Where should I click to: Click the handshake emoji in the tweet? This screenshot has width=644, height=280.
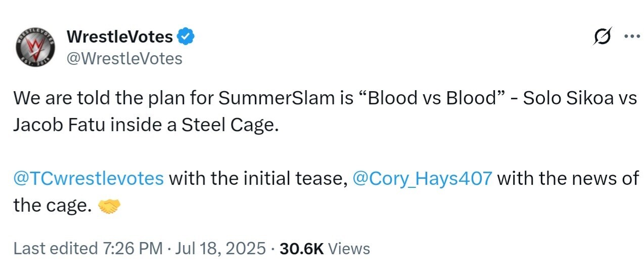coord(109,206)
